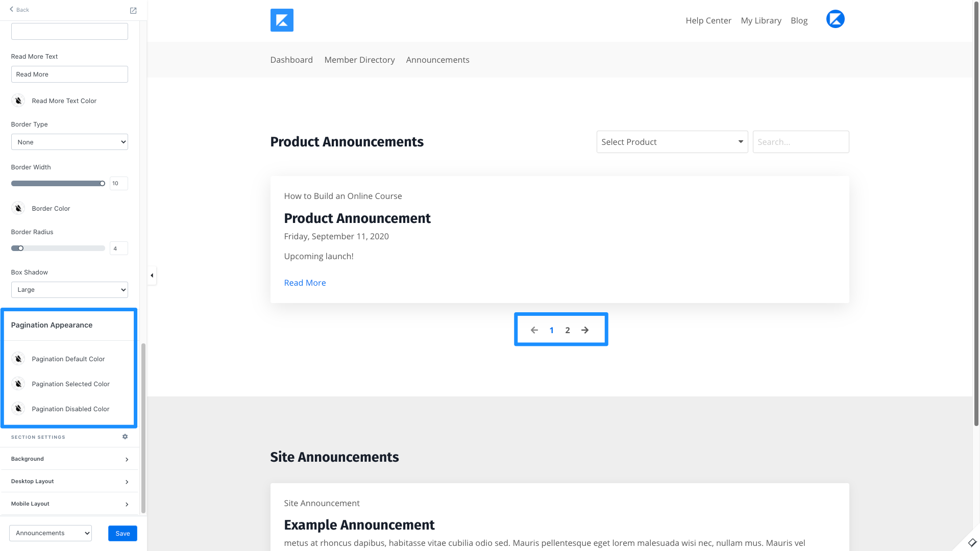Open the Border Type dropdown

(x=69, y=142)
